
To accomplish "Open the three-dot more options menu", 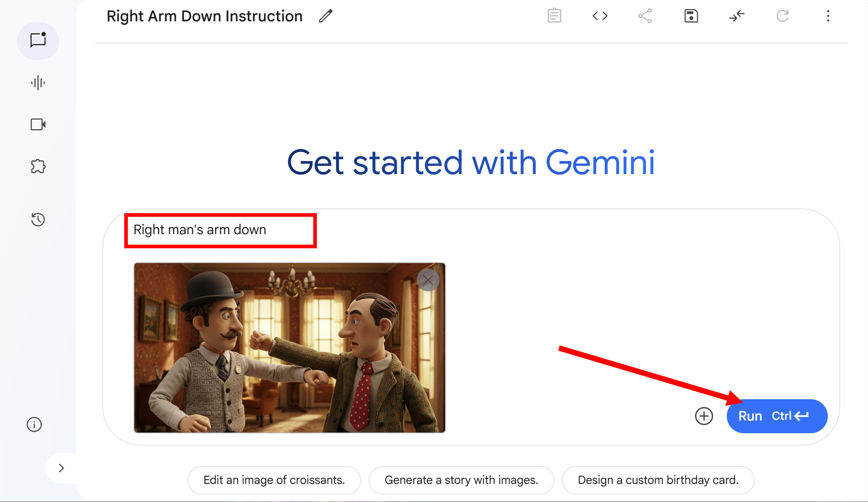I will pos(828,16).
